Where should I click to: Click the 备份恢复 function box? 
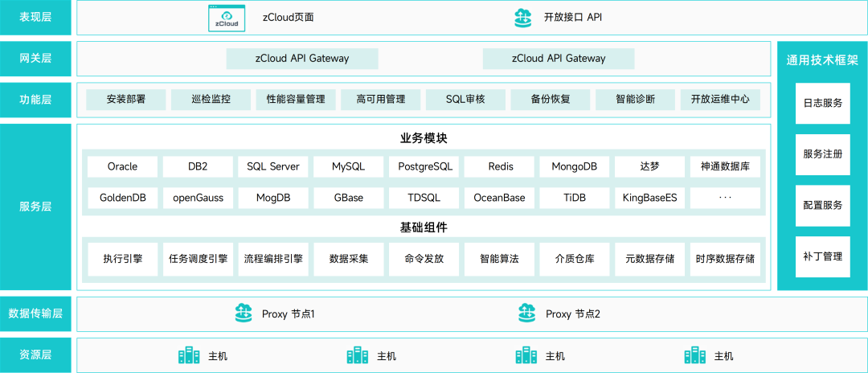pyautogui.click(x=551, y=100)
